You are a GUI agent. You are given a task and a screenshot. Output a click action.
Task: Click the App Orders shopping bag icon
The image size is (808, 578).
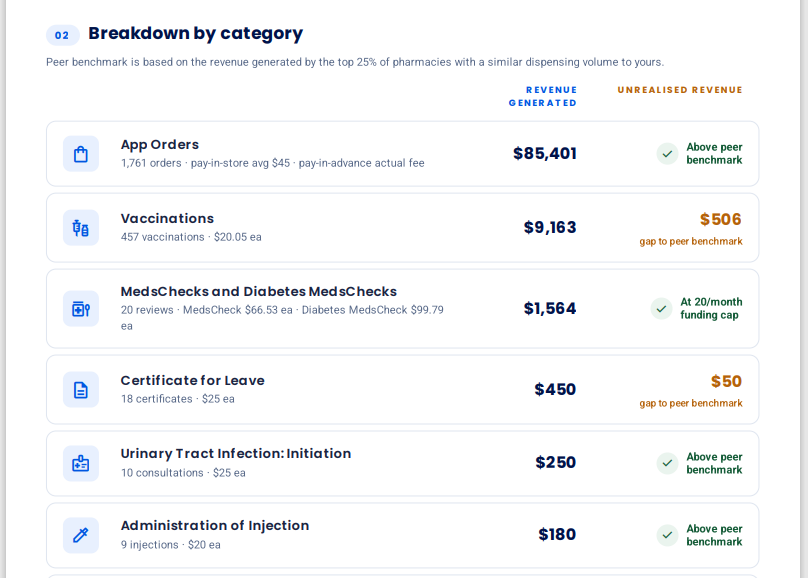tap(81, 154)
